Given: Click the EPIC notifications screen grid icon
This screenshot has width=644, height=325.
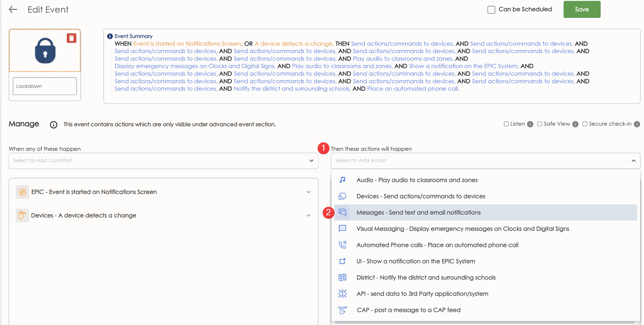Looking at the screenshot, I should pos(22,192).
